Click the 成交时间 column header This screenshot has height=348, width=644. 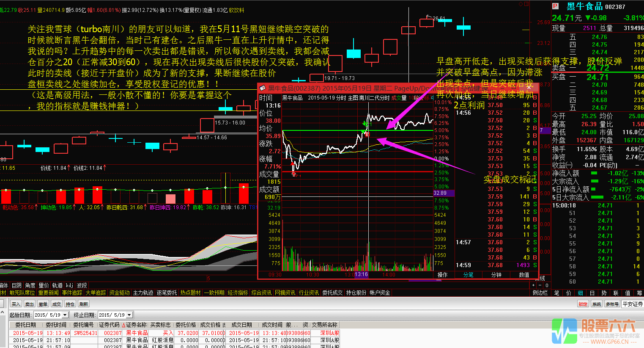tap(272, 325)
